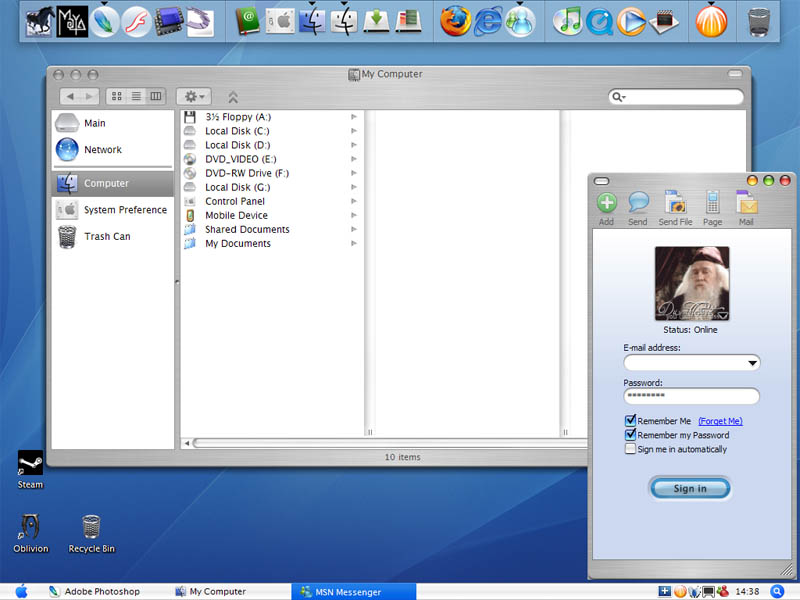This screenshot has height=600, width=800.
Task: Open iTunes from the dock
Action: click(568, 22)
